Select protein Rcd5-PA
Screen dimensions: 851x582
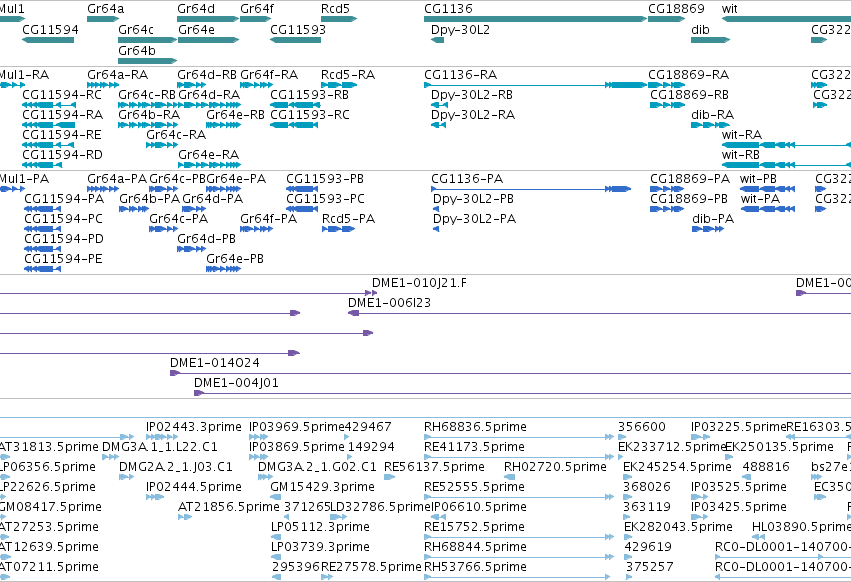click(x=339, y=229)
